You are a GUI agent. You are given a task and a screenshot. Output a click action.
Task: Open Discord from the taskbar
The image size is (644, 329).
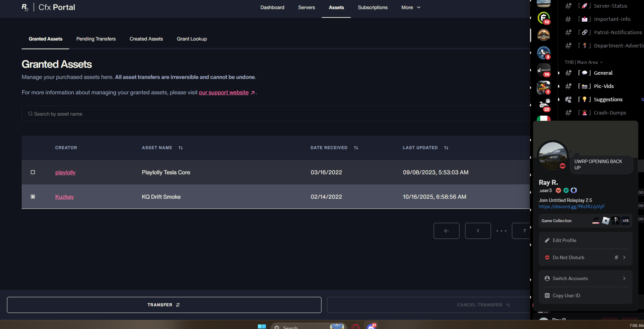pyautogui.click(x=371, y=327)
